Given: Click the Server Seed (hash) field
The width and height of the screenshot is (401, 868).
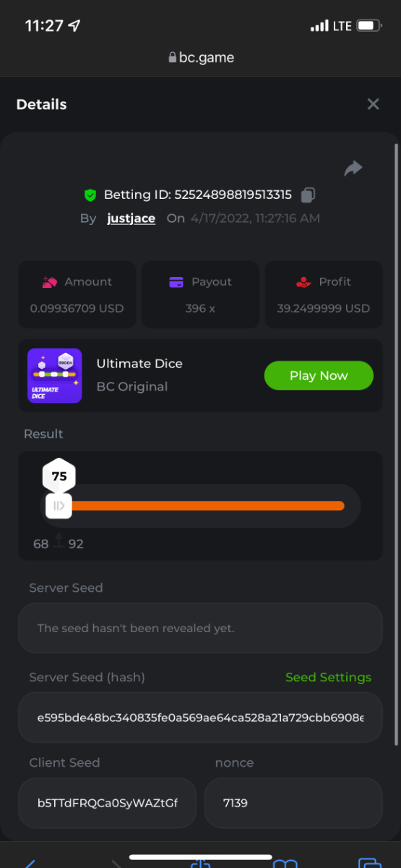Looking at the screenshot, I should [200, 718].
